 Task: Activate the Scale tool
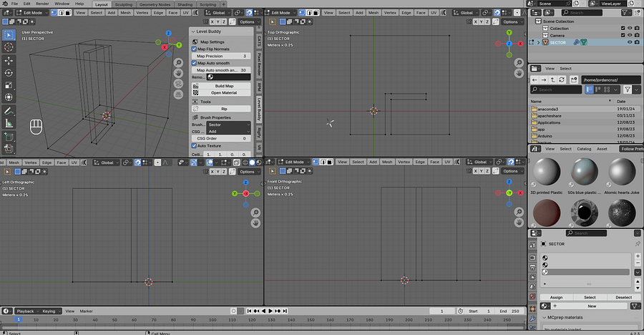(9, 85)
